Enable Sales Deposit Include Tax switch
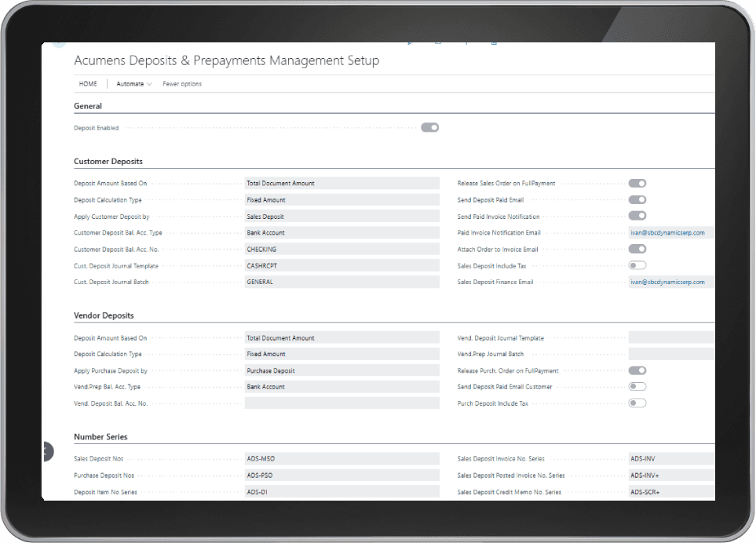 tap(637, 265)
